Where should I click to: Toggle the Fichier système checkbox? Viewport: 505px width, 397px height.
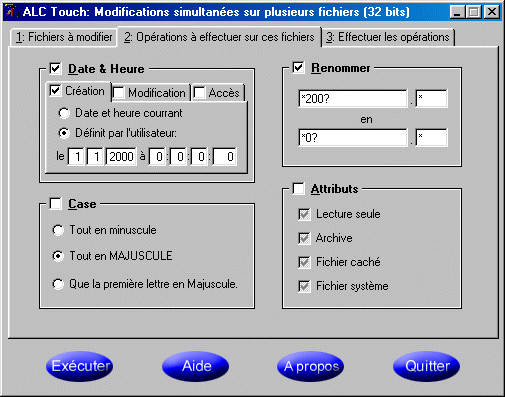click(304, 286)
